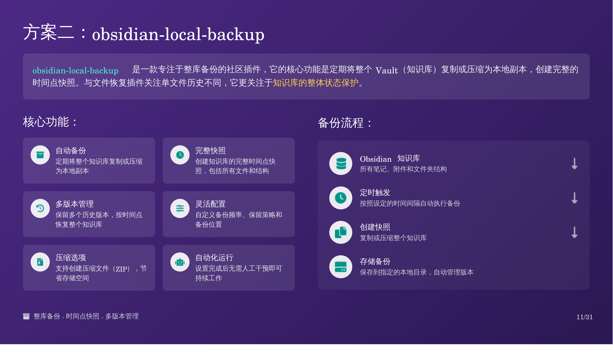Click down arrow next to 定时触发 step
This screenshot has width=613, height=364.
(574, 198)
